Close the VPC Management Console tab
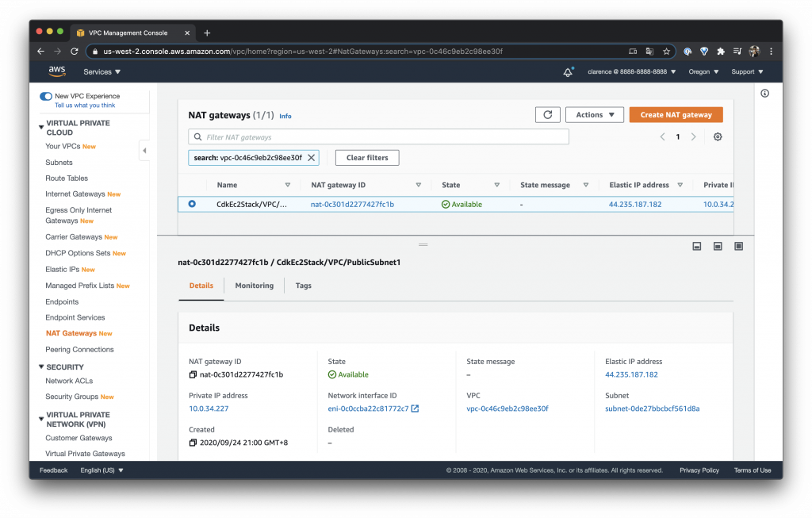Viewport: 812px width, 518px height. coord(187,33)
